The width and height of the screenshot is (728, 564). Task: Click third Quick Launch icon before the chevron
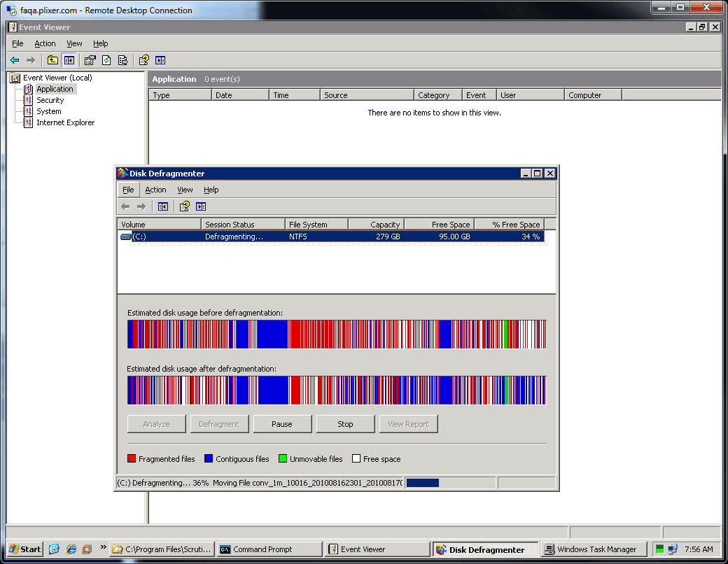click(87, 549)
